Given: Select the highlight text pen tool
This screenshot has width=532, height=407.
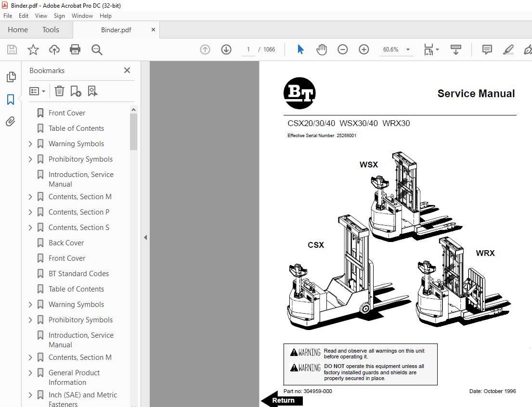Looking at the screenshot, I should (x=508, y=50).
